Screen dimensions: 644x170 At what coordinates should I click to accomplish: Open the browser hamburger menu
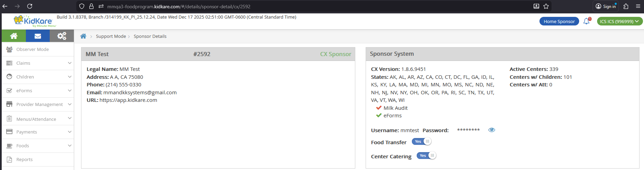[638, 6]
